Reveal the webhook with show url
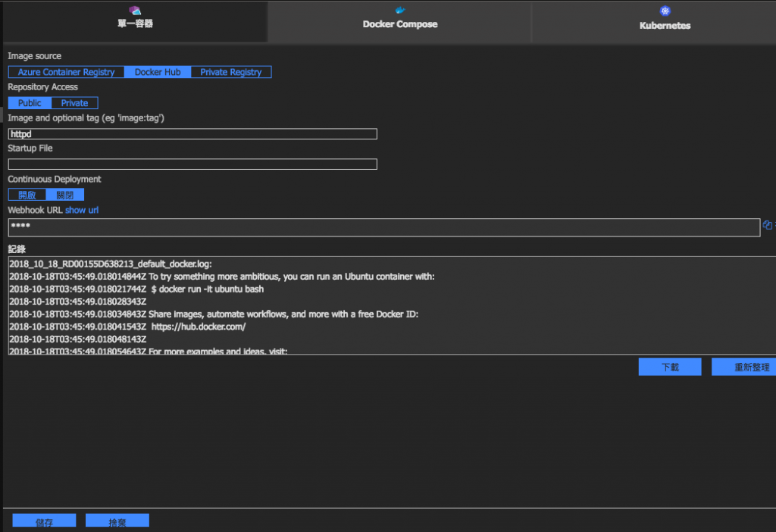Image resolution: width=776 pixels, height=532 pixels. pos(82,210)
